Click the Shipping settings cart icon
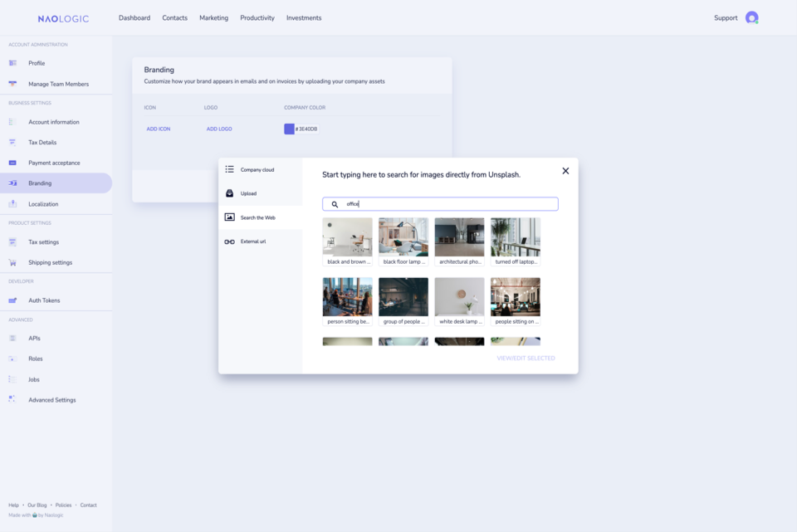797x532 pixels. coord(12,262)
